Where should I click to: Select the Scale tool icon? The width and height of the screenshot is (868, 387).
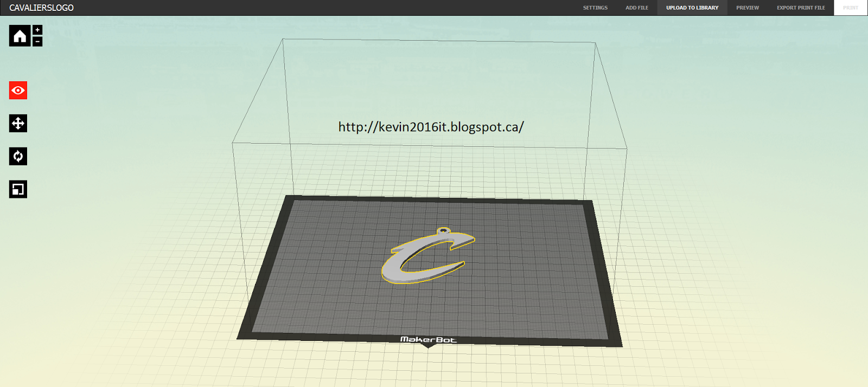click(18, 189)
